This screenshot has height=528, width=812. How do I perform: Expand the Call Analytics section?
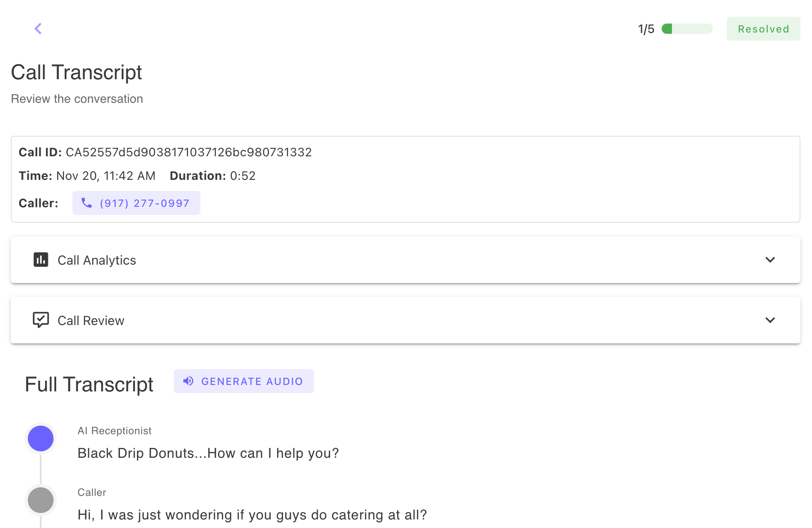[770, 260]
